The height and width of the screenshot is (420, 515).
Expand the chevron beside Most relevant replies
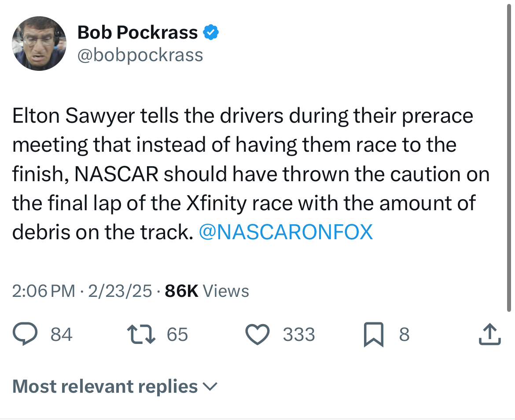(x=210, y=387)
